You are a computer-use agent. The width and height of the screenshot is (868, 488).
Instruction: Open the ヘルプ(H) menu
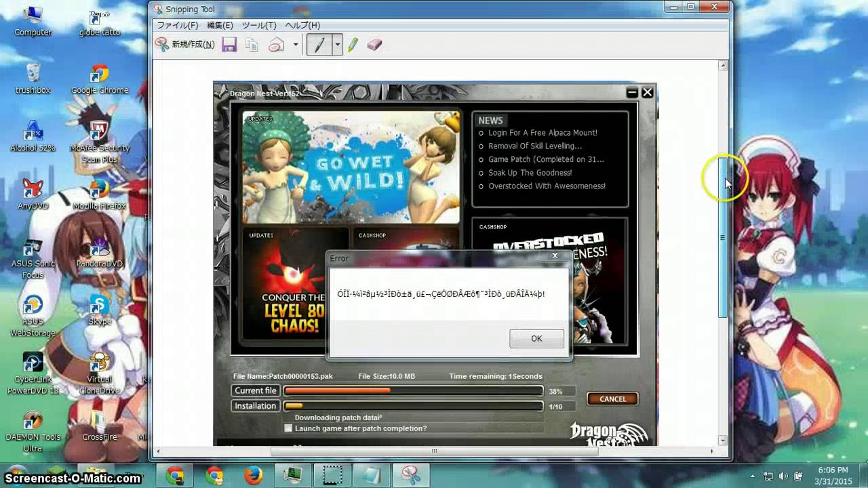tap(302, 25)
